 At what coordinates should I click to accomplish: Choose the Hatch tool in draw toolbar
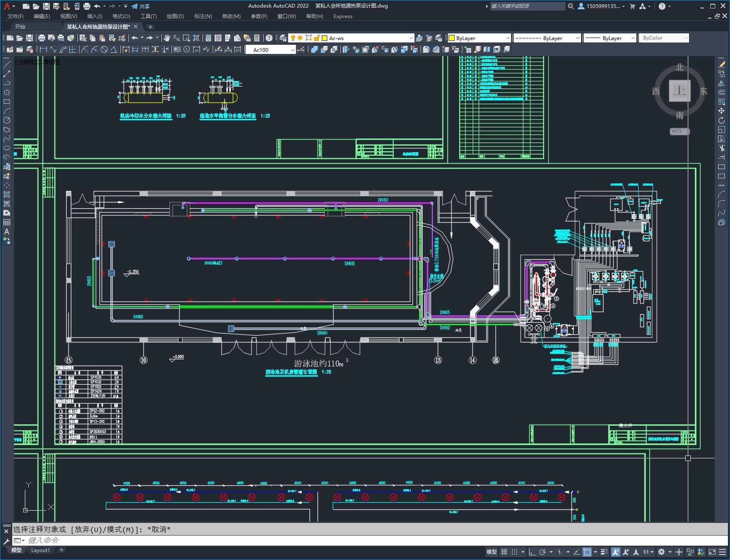[7, 194]
